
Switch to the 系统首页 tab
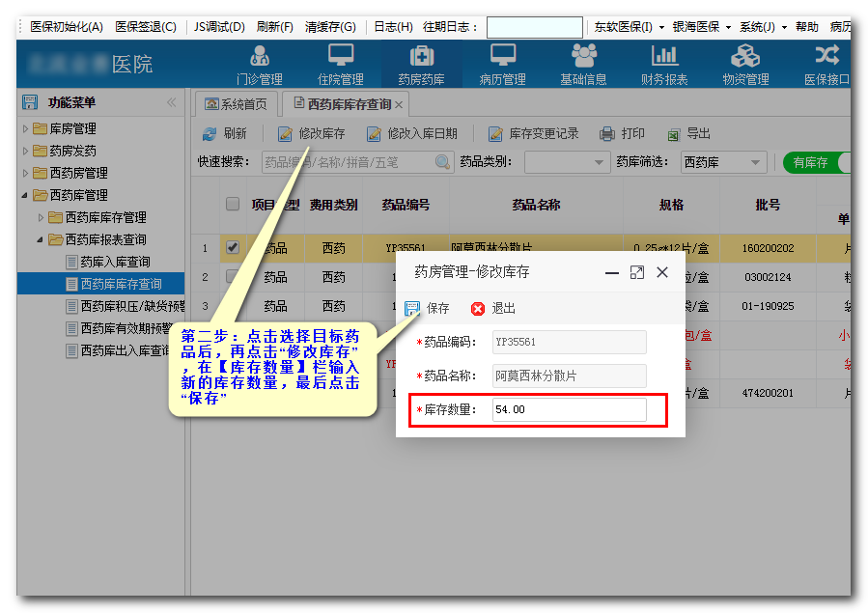pos(238,103)
